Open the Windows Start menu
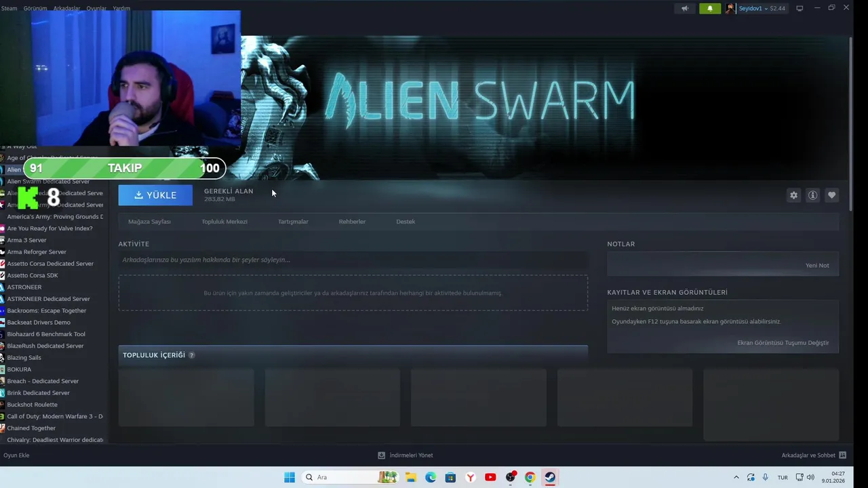 tap(290, 477)
